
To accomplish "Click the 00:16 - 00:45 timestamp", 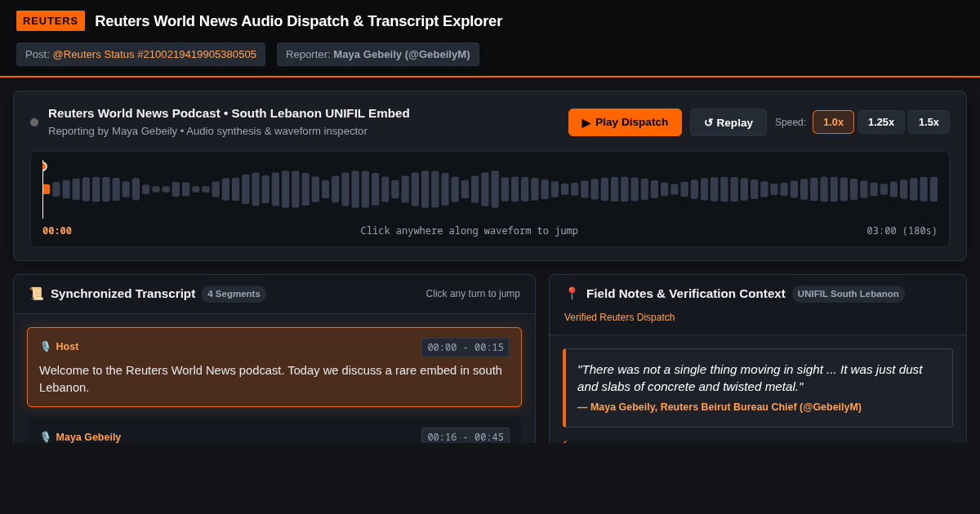I will 465,436.
